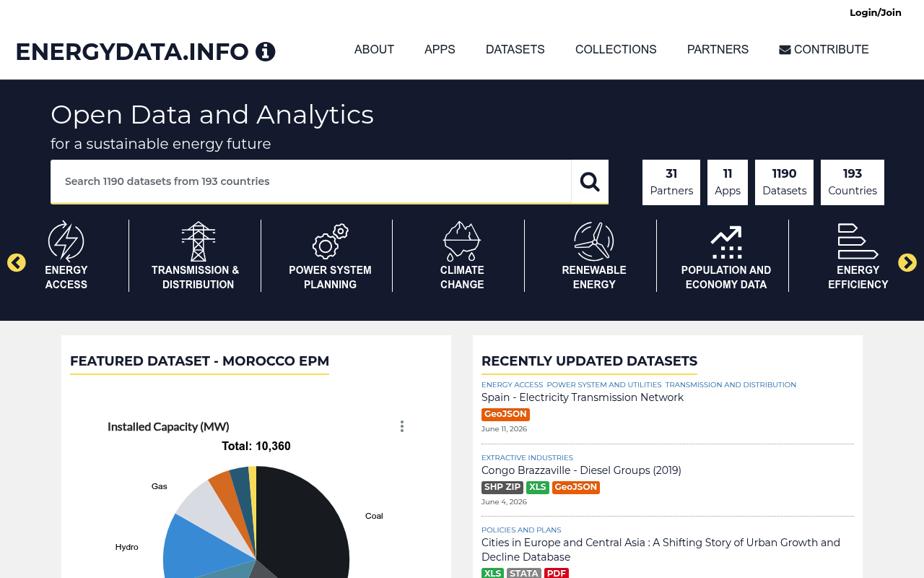Open Spain - Electricity Transmission Network dataset
The height and width of the screenshot is (578, 924).
coord(583,397)
